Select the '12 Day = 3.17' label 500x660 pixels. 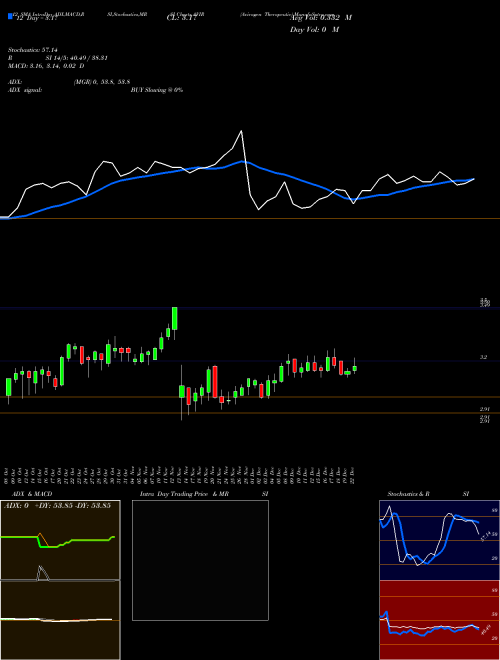37,19
